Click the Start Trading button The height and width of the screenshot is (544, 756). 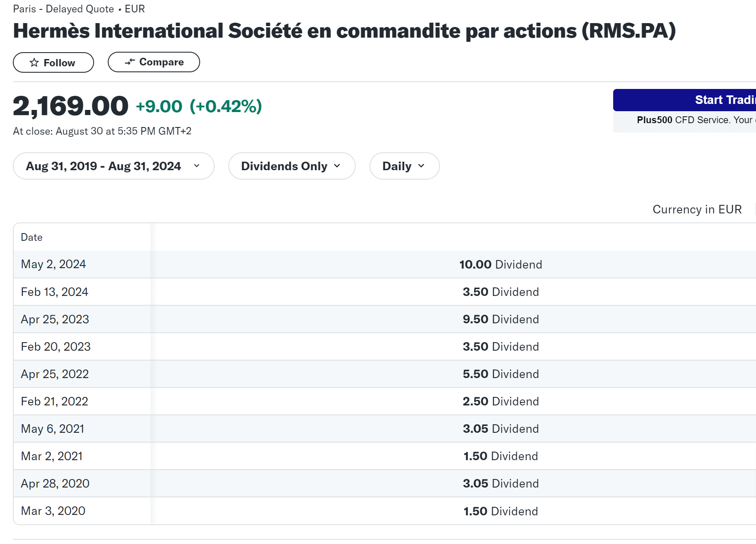click(685, 100)
